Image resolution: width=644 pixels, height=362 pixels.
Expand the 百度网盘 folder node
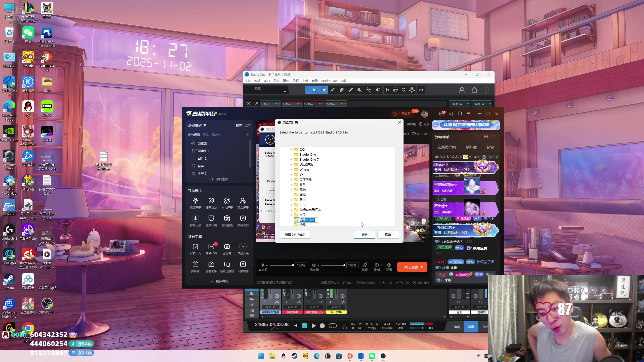tap(291, 180)
